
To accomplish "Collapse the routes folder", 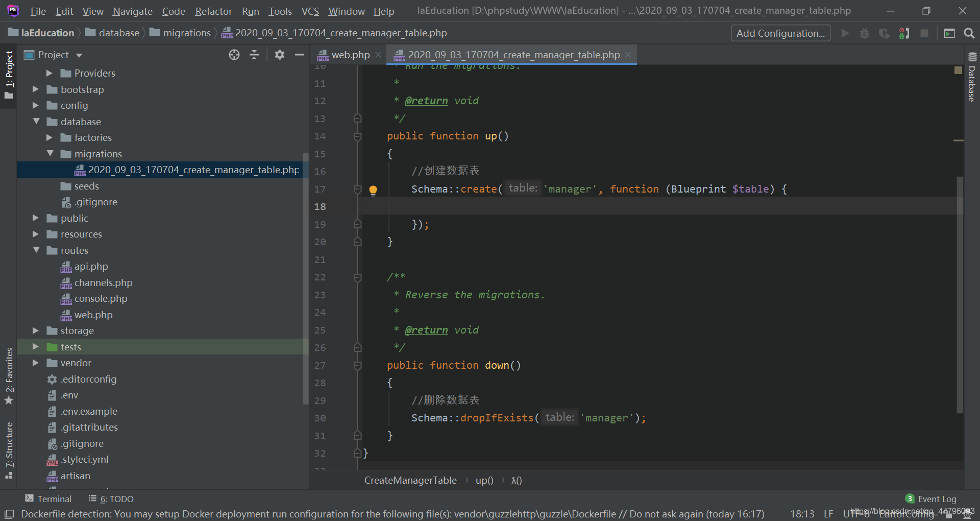I will (x=36, y=250).
